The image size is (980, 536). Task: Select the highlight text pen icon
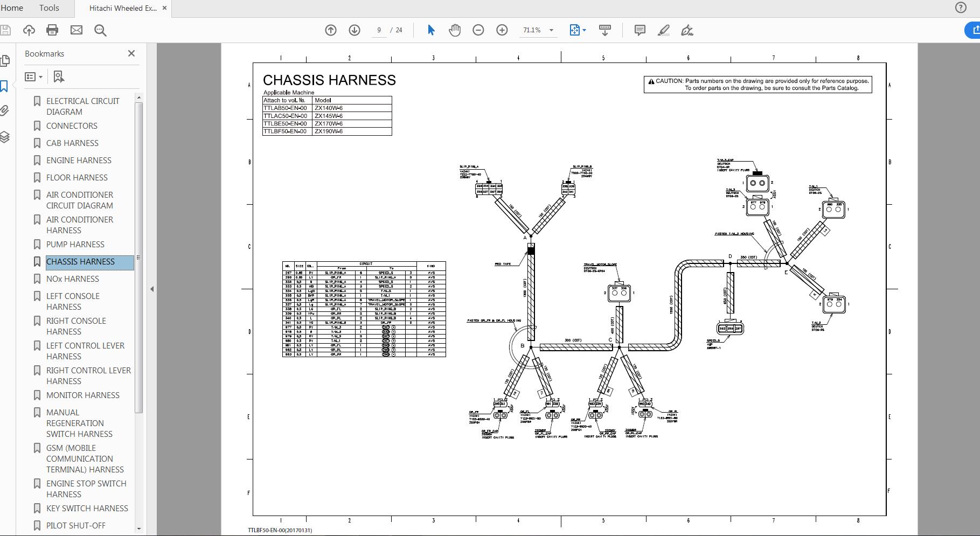pos(664,30)
